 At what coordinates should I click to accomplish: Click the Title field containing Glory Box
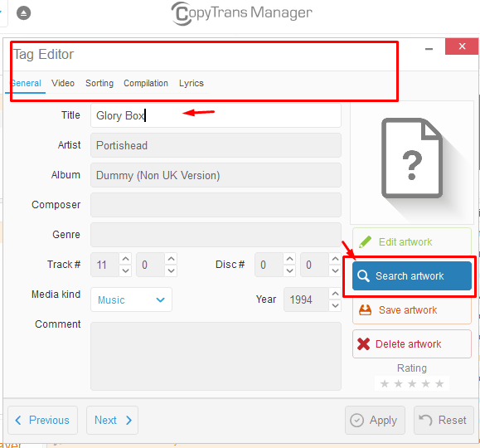216,115
